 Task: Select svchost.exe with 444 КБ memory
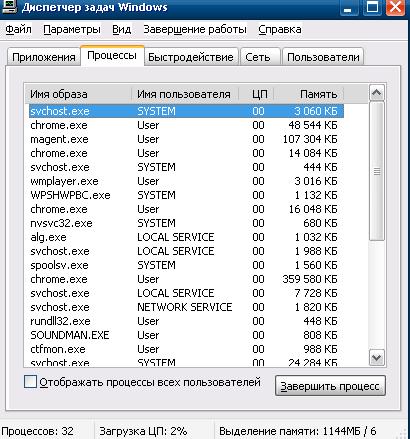point(186,167)
